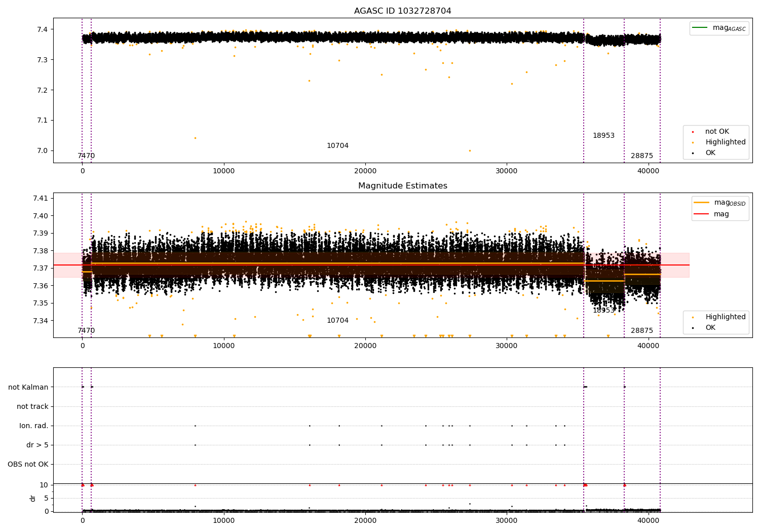This screenshot has height=532, width=760.
Task: Click the 'dr > 5' row label
Action: point(37,445)
